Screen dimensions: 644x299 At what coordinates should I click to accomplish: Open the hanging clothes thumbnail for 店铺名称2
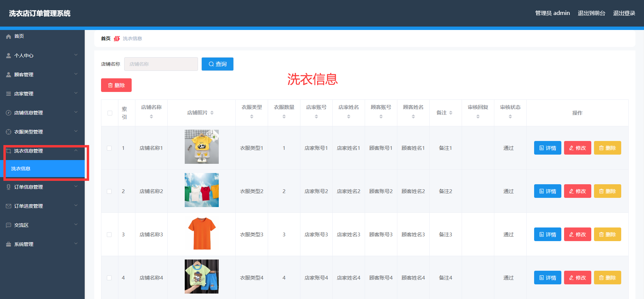pos(202,190)
